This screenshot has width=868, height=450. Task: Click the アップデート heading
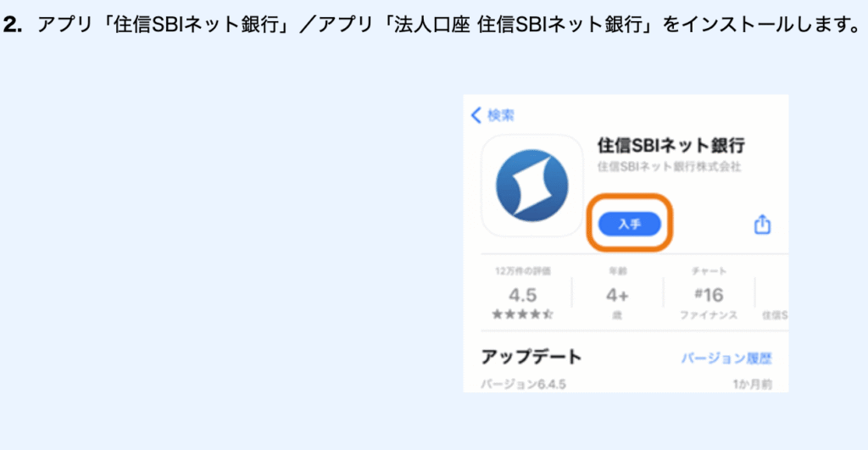[x=531, y=357]
